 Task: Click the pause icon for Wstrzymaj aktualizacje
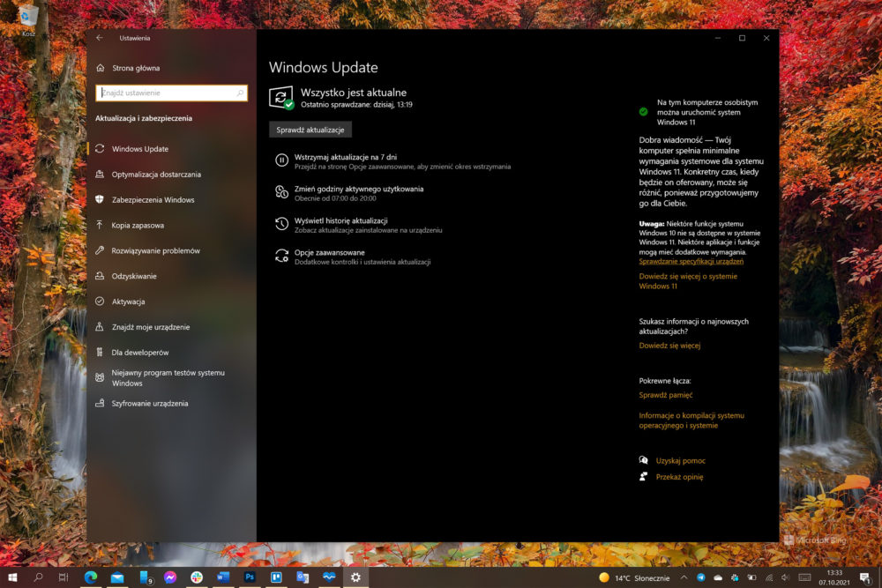[281, 160]
